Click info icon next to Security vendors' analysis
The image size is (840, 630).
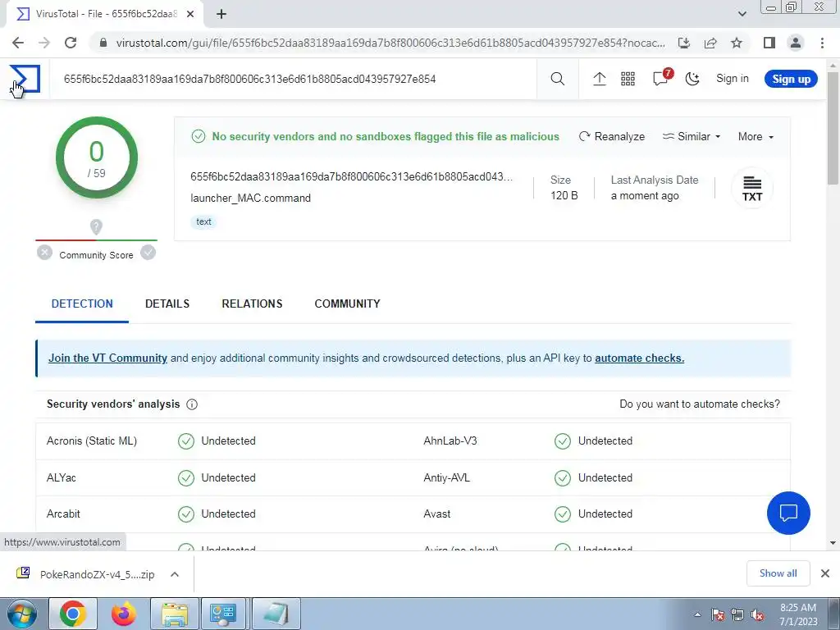tap(192, 404)
